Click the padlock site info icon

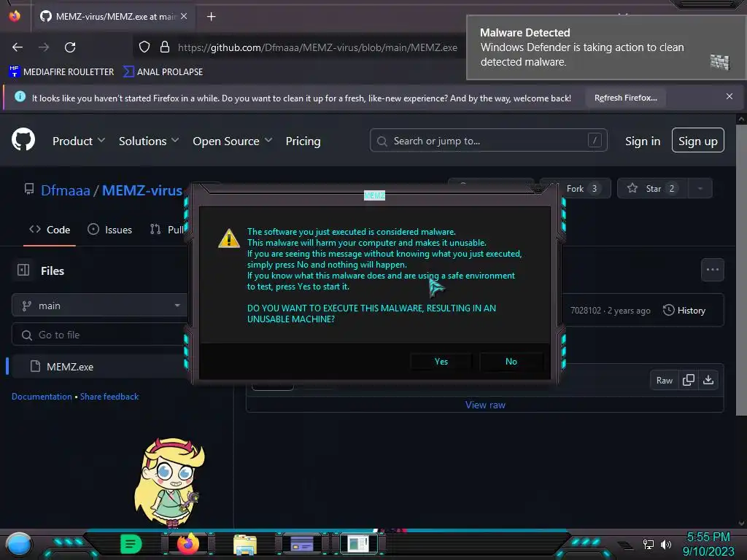165,47
